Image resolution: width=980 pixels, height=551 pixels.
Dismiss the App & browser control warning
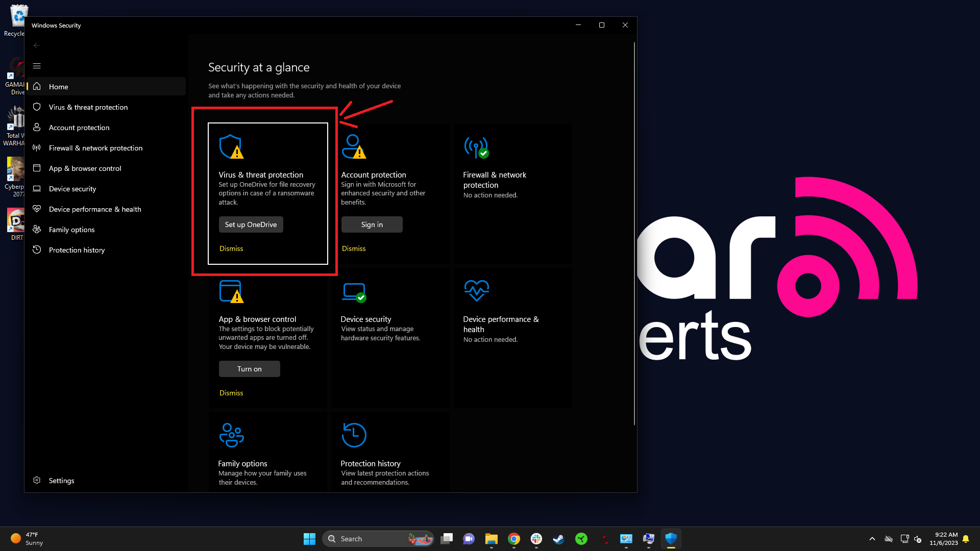[x=231, y=393]
